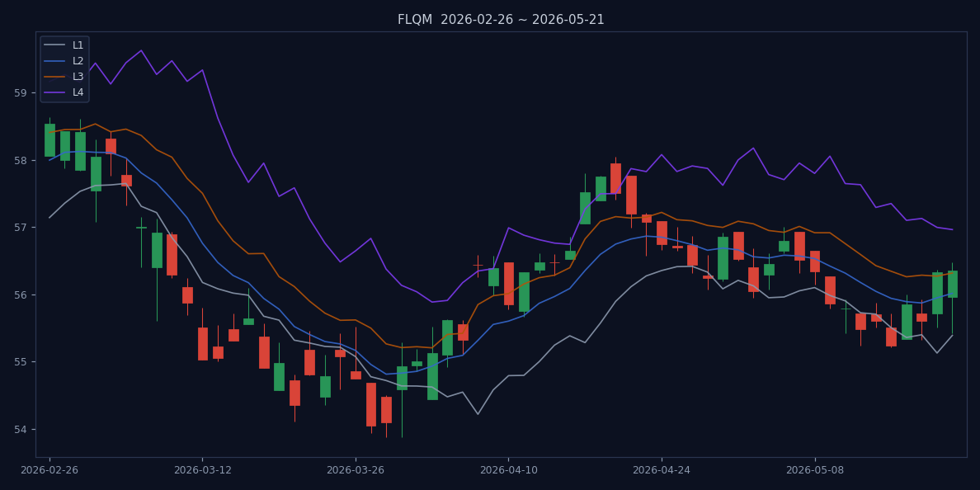Click the y-axis label 56
This screenshot has height=490, width=980.
[21, 295]
